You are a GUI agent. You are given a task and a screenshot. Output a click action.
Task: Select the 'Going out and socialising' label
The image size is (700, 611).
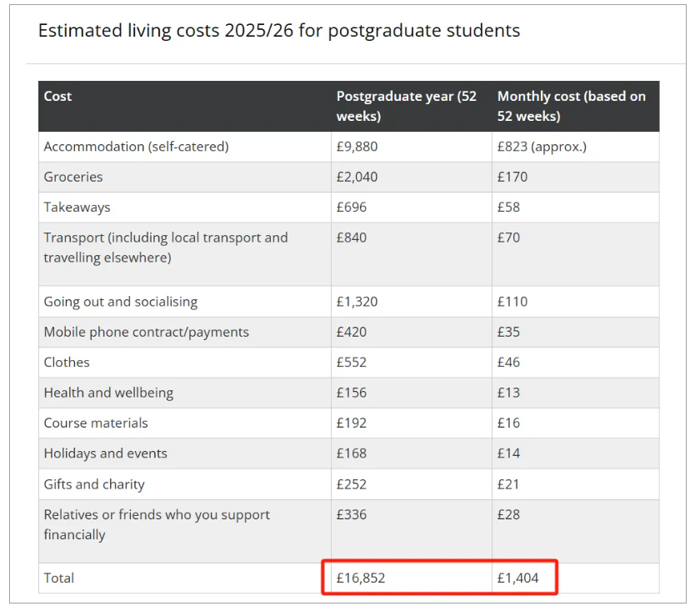coord(121,302)
